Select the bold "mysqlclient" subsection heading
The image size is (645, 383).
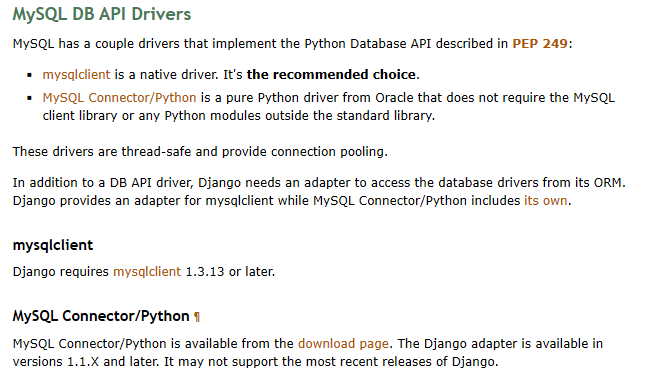[x=53, y=245]
